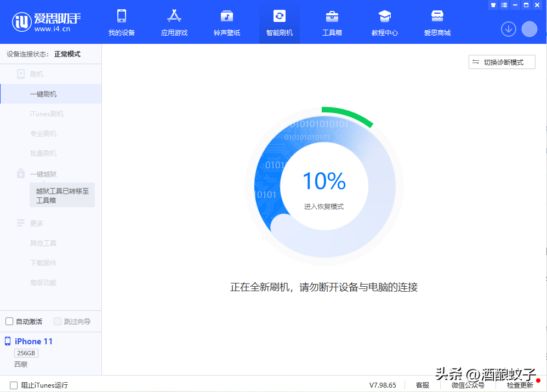
Task: Select 批量刷机 in sidebar
Action: [x=43, y=154]
